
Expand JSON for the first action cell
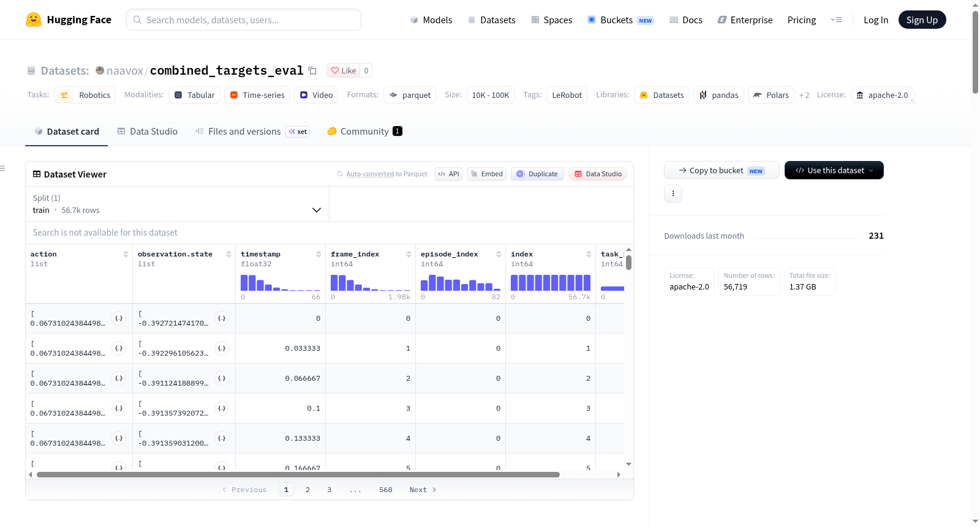(x=119, y=318)
